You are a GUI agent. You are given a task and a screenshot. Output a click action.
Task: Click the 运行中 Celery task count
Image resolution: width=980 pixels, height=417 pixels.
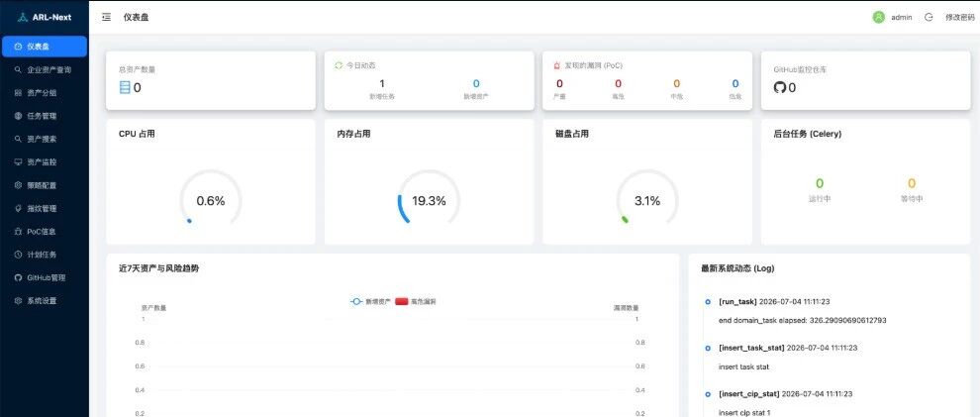(820, 183)
